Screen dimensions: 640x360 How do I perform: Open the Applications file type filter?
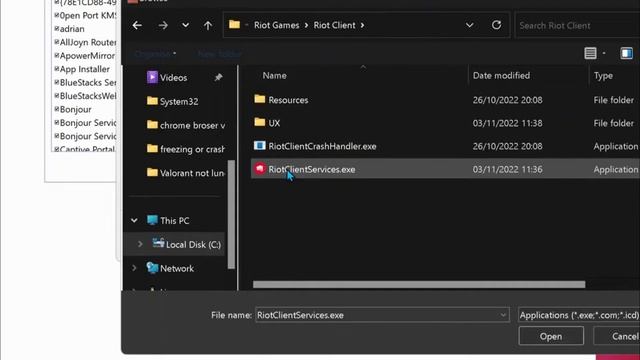tap(579, 315)
